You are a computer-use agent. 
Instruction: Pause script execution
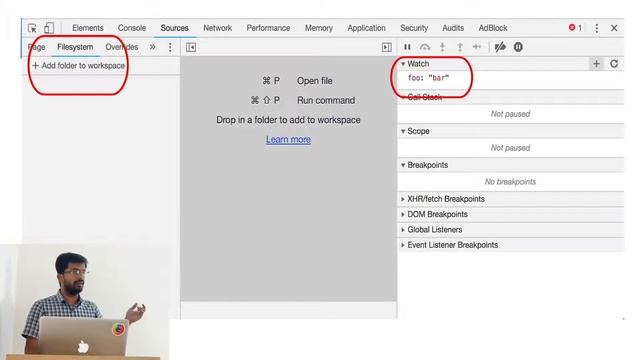tap(407, 47)
